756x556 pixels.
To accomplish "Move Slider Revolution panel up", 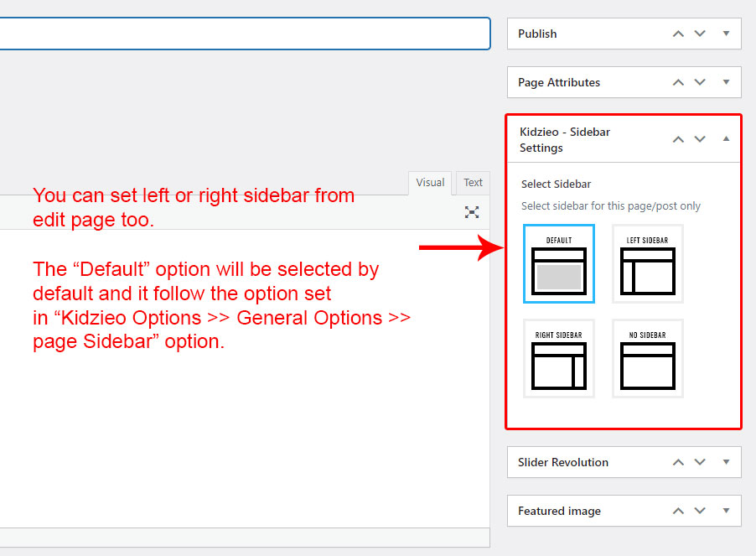I will click(x=678, y=462).
